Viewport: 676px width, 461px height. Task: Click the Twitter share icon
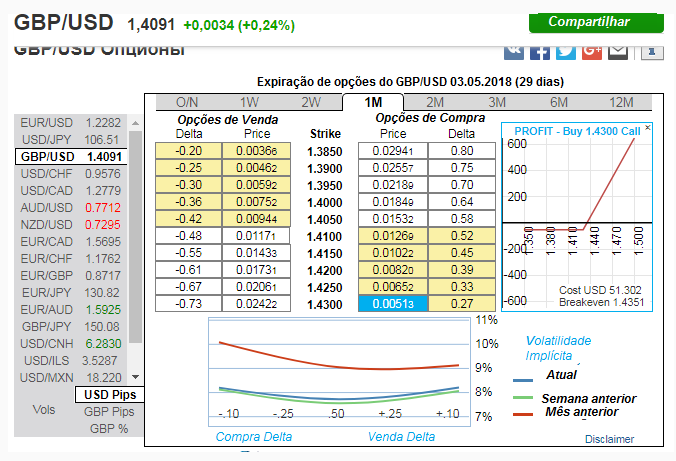click(566, 50)
